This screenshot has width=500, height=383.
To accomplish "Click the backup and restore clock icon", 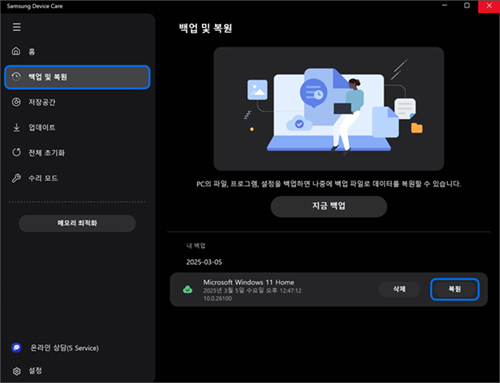I will tap(16, 77).
